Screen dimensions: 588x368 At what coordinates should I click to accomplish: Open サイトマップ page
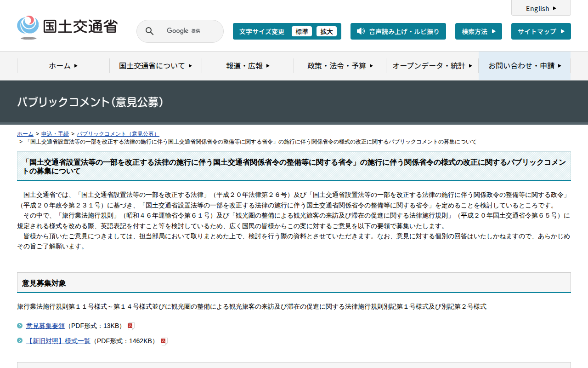point(541,31)
